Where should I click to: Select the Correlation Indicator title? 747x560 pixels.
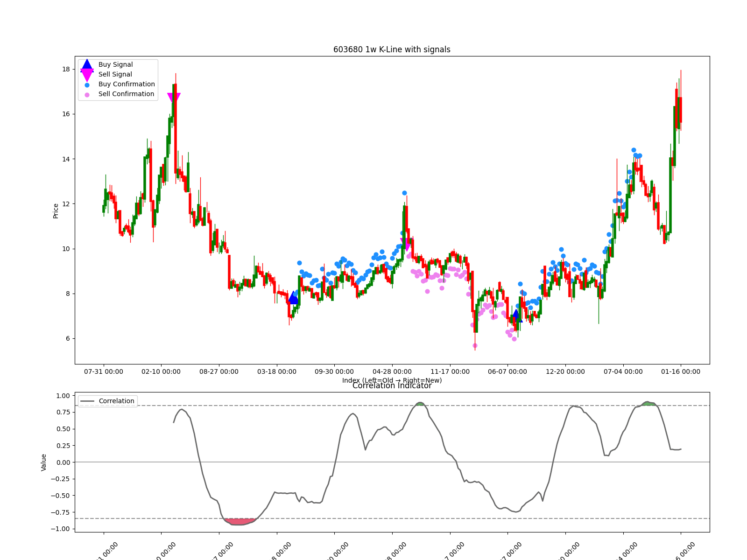(x=391, y=386)
